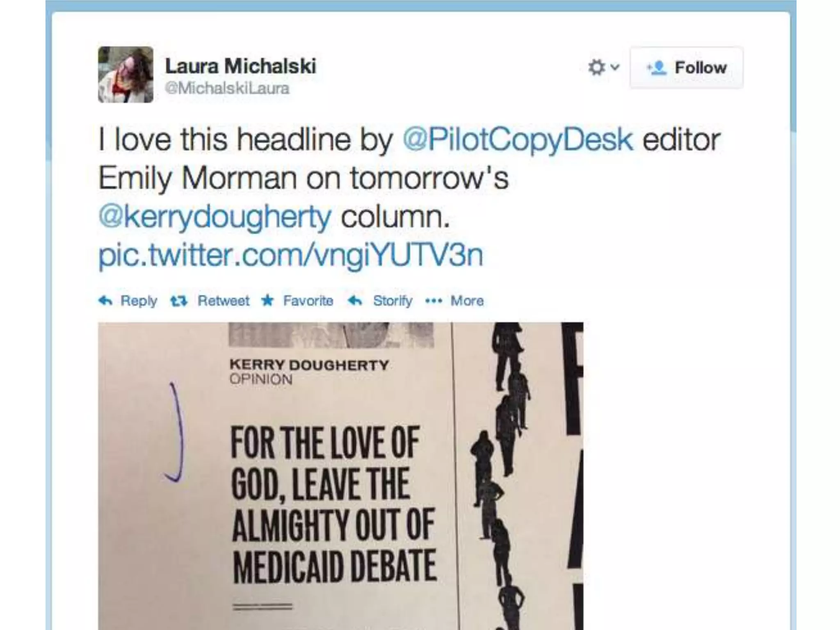Visit the @PilotCopyDesk mention

click(518, 139)
